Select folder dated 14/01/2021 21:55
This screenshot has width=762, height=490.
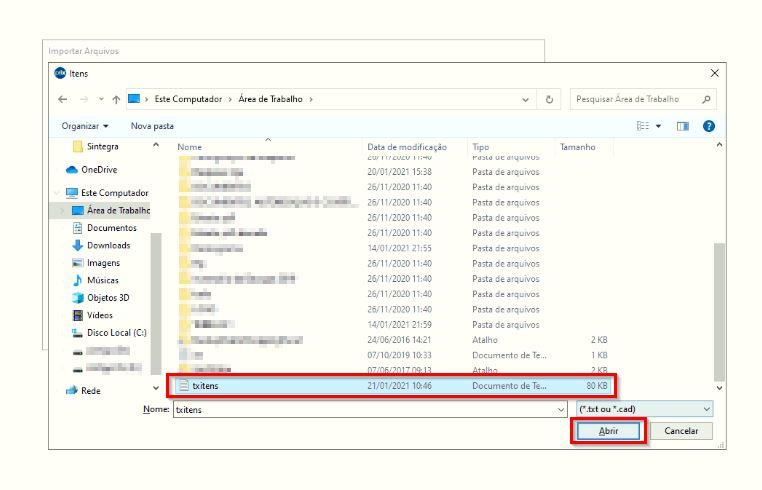pos(391,248)
